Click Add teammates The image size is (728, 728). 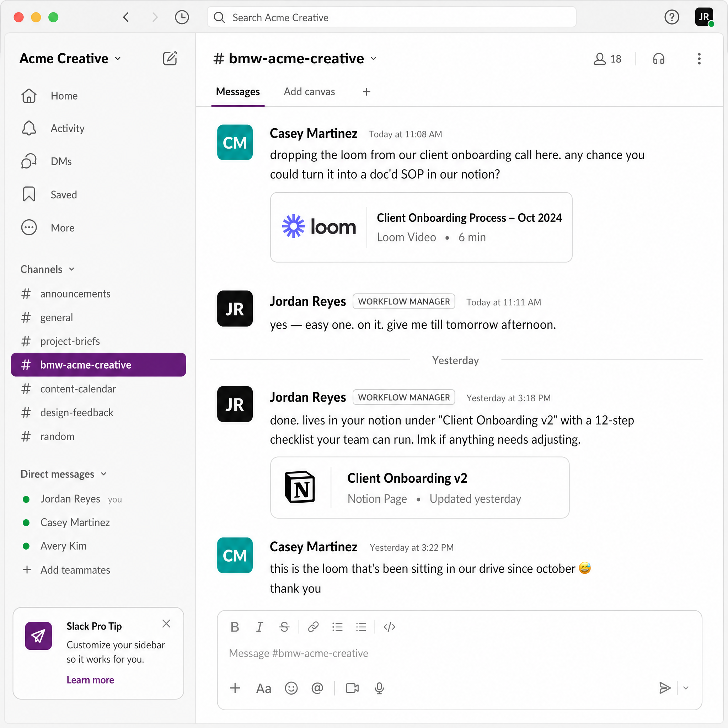tap(66, 570)
